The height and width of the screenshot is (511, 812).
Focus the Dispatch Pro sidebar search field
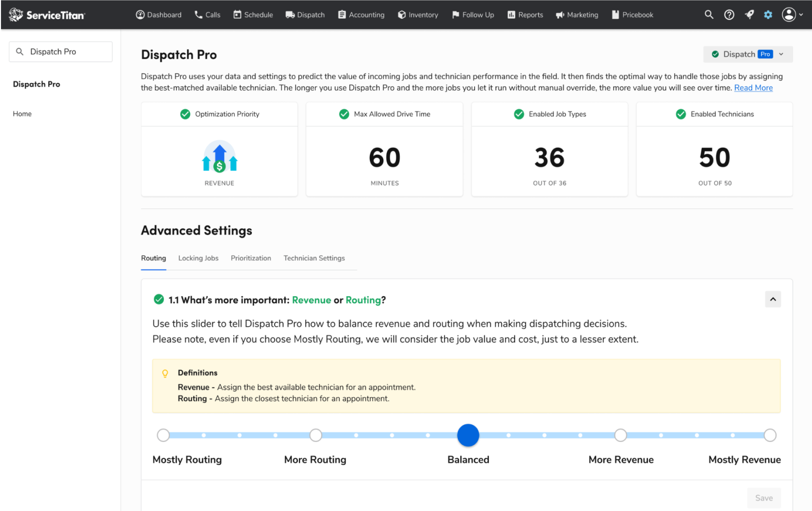61,51
